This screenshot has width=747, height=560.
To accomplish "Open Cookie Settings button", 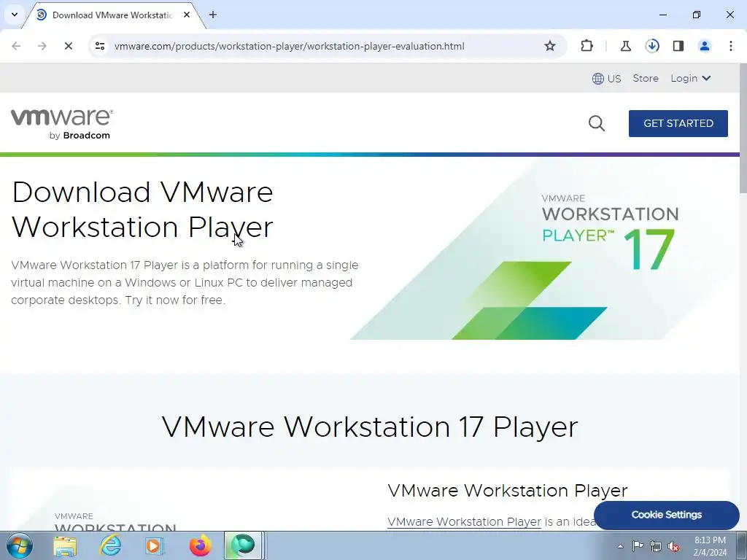I will pos(667,515).
